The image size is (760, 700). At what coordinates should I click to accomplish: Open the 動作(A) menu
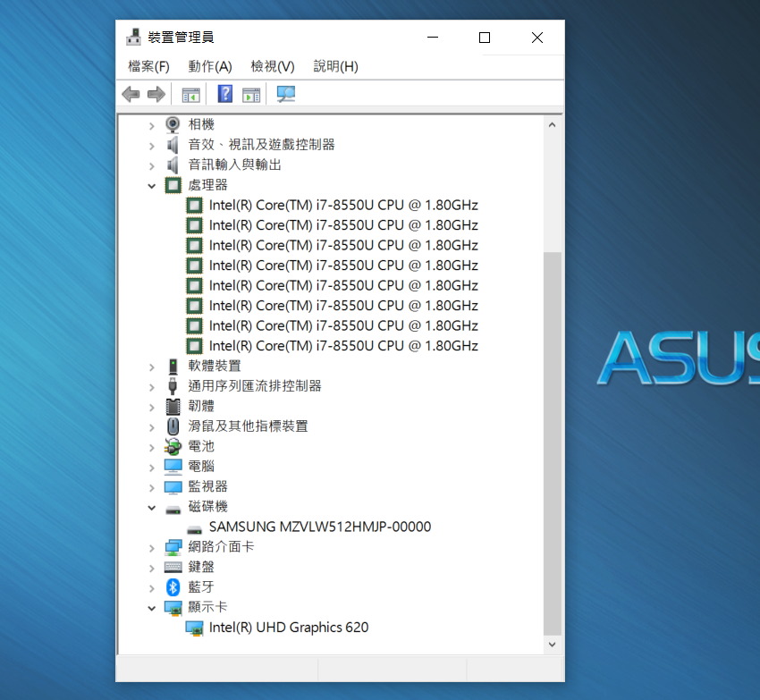210,66
